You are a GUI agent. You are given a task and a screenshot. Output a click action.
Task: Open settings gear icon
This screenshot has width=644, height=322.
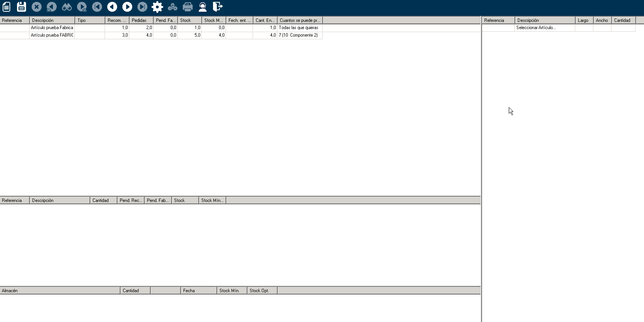tap(157, 7)
